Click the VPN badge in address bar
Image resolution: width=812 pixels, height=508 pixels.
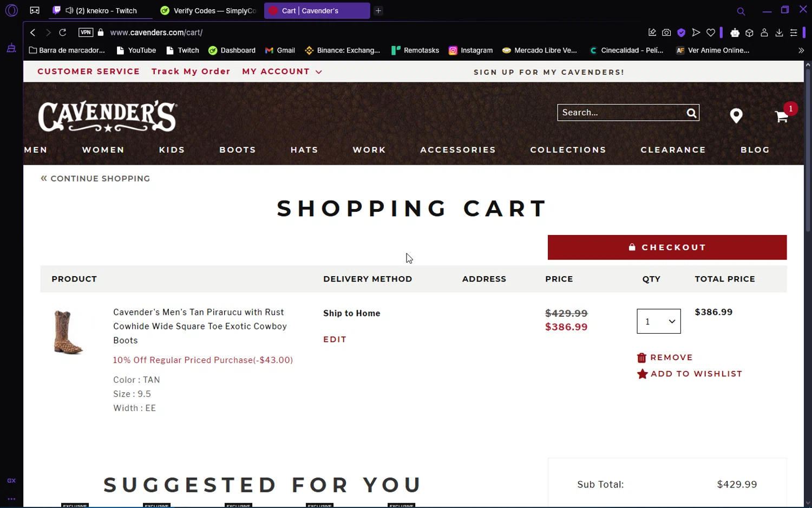[86, 32]
